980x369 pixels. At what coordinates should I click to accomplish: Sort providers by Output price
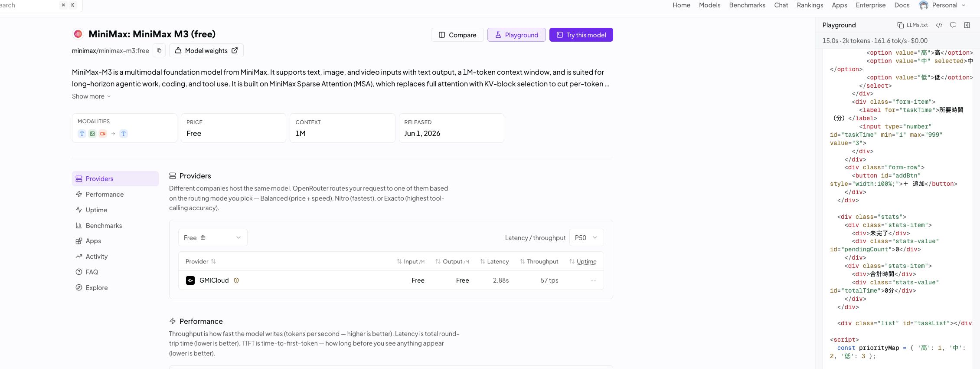point(452,261)
